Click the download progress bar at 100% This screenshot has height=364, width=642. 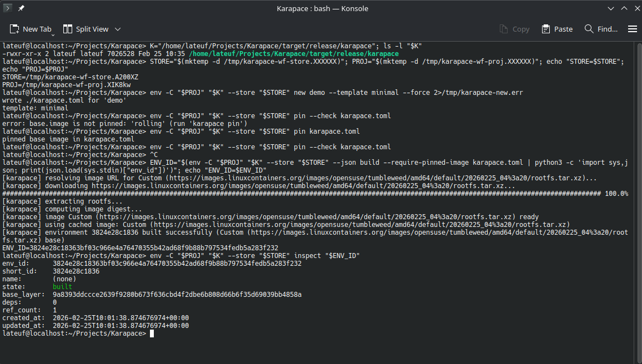(x=300, y=194)
